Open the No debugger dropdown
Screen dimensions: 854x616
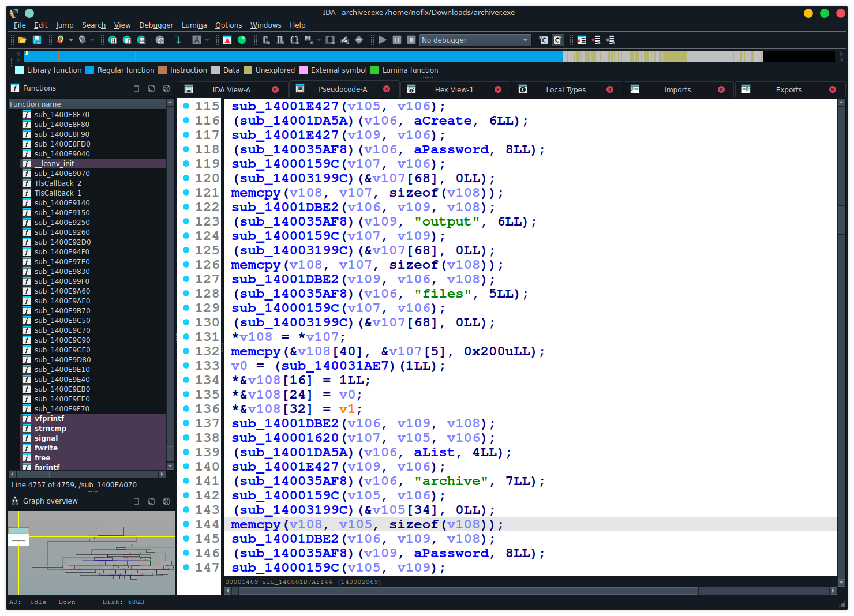point(475,40)
